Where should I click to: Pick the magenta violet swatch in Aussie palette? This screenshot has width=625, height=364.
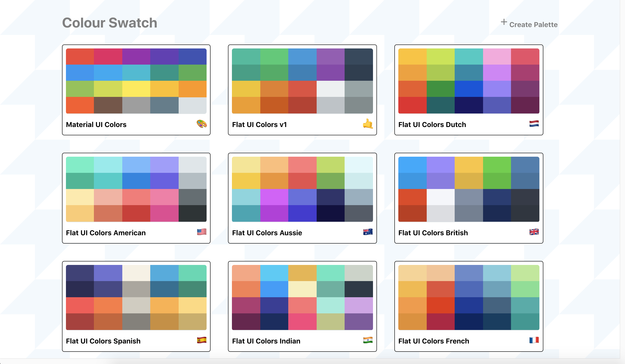[274, 197]
